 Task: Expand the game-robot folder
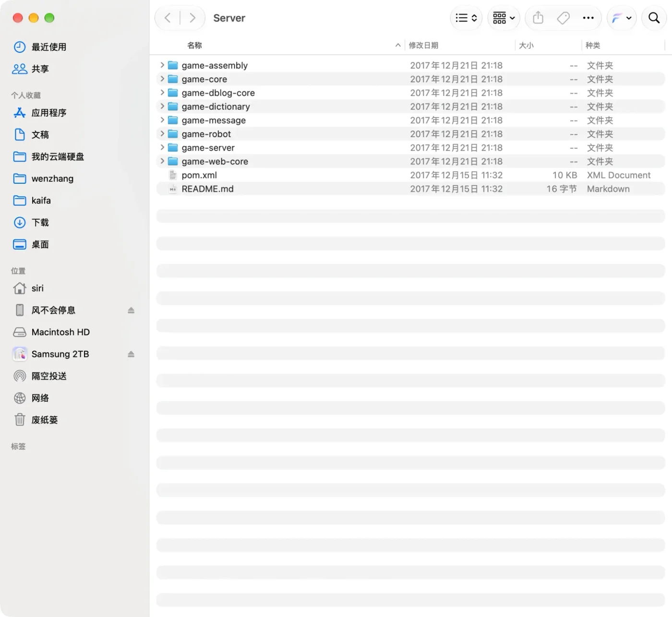[162, 133]
